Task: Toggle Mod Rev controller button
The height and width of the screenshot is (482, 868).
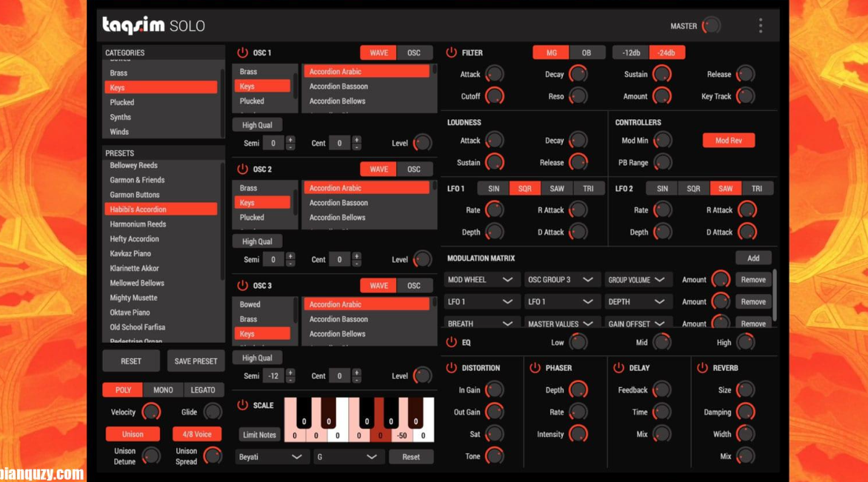Action: tap(729, 140)
